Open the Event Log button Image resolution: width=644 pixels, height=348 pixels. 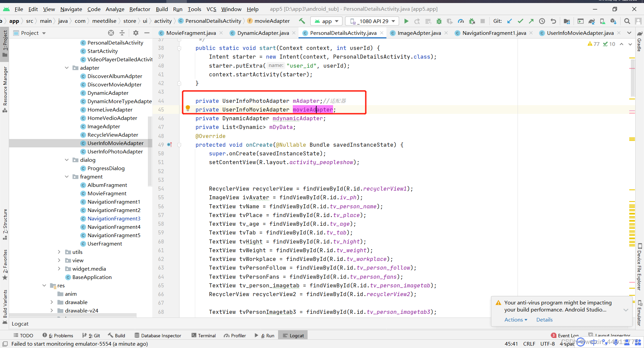(565, 336)
